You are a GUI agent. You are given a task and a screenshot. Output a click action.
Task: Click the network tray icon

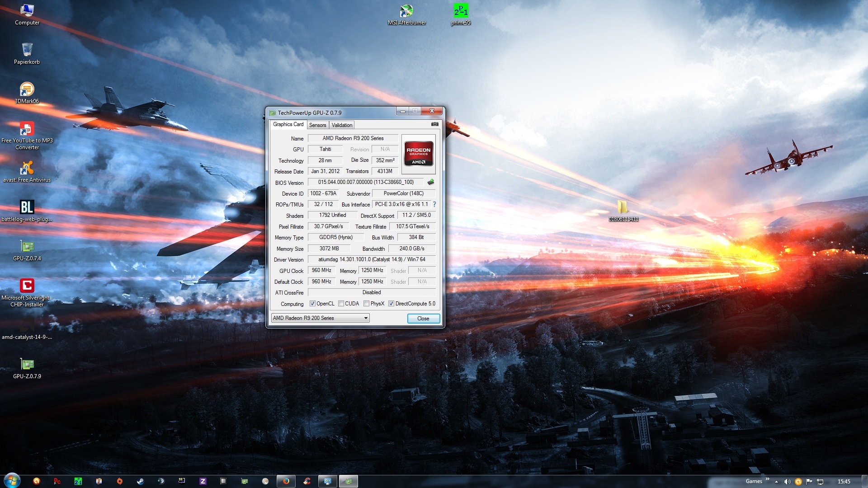[820, 482]
